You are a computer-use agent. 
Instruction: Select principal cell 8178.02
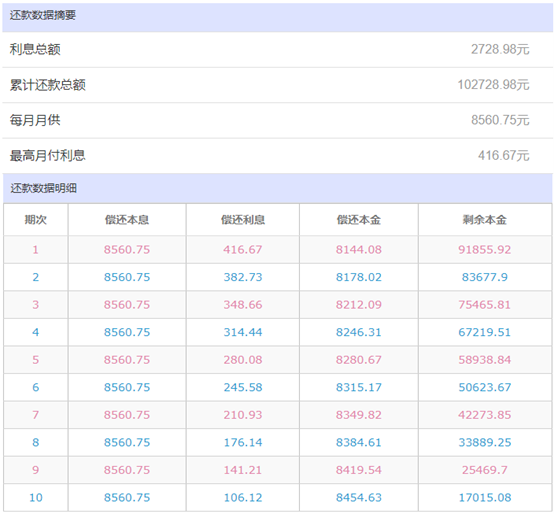(x=359, y=277)
